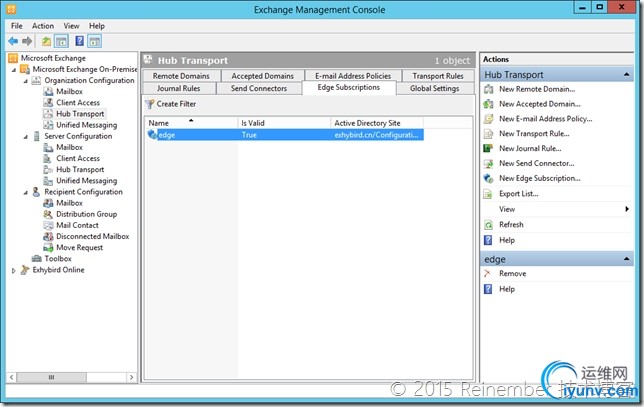
Task: Collapse the Recipient Configuration node
Action: pos(25,192)
